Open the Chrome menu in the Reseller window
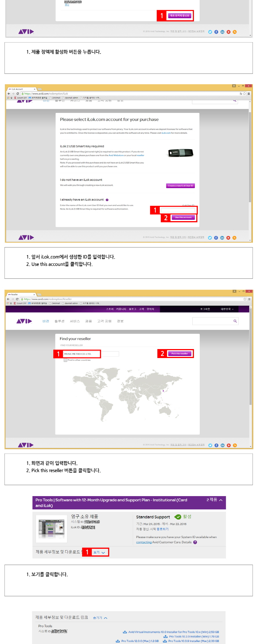 249,299
